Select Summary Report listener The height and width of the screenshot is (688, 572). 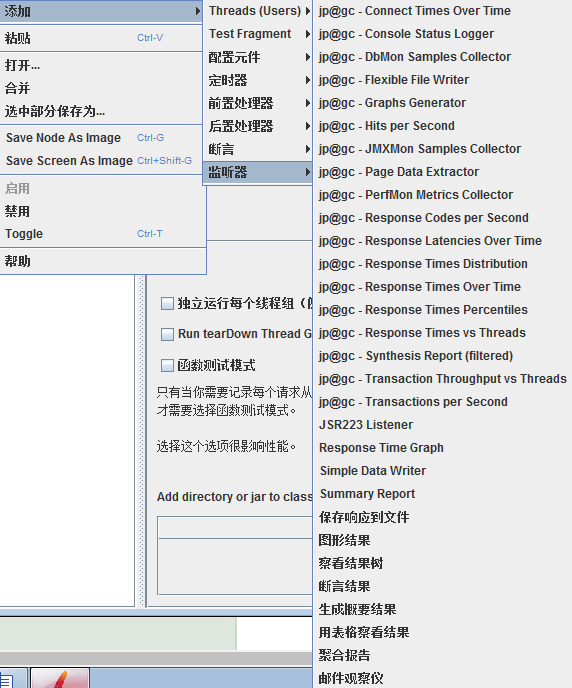click(443, 494)
